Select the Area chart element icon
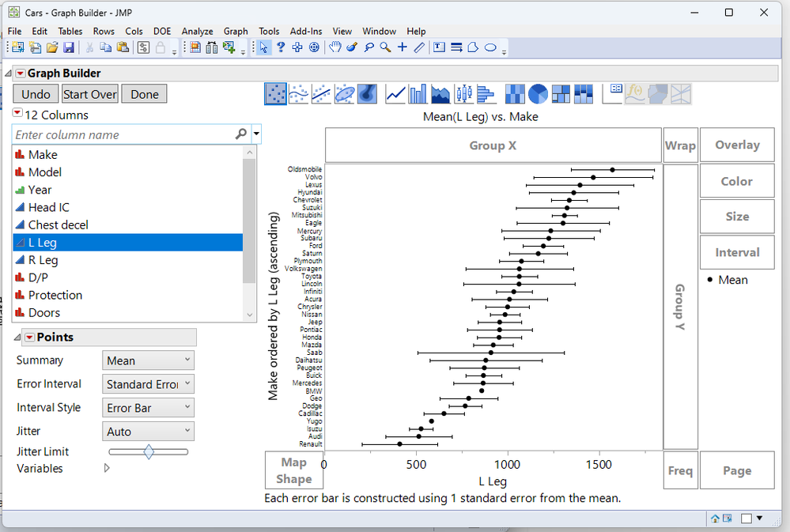 click(x=440, y=94)
